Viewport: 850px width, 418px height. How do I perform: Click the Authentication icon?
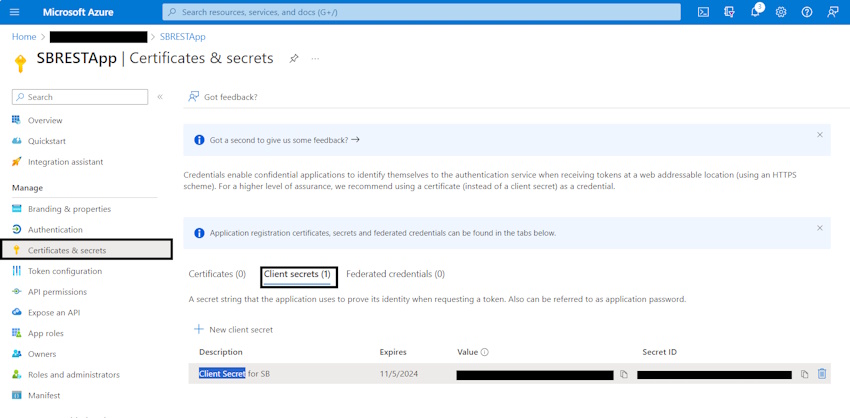(x=16, y=229)
